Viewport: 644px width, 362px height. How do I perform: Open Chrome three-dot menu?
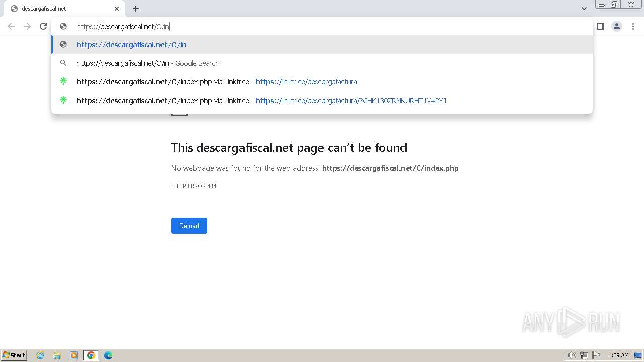pos(633,26)
